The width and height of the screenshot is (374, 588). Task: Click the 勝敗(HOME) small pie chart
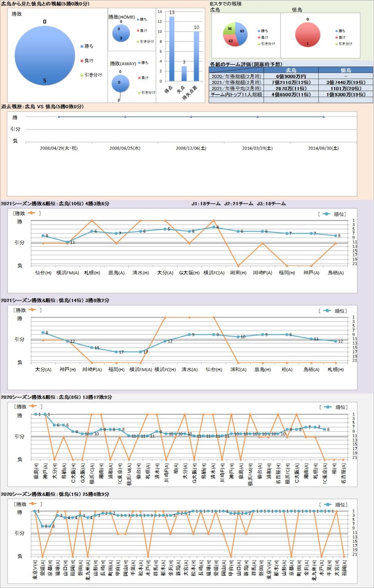point(121,33)
